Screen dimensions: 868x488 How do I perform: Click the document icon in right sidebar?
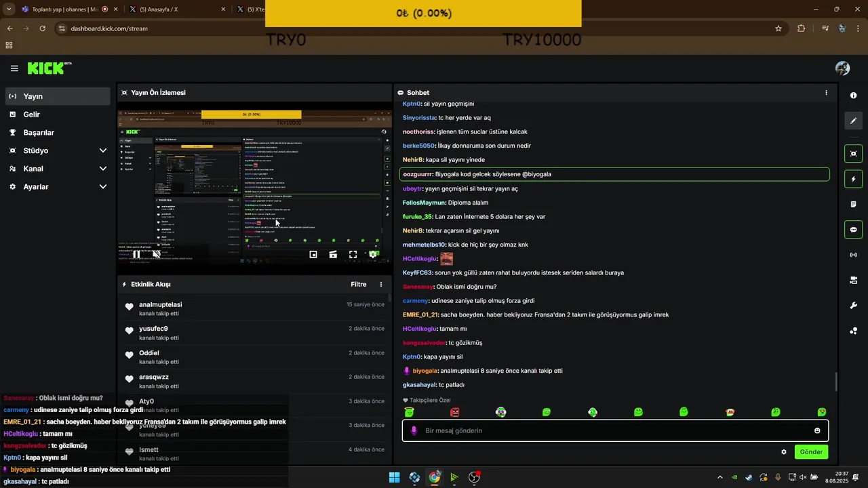click(853, 204)
